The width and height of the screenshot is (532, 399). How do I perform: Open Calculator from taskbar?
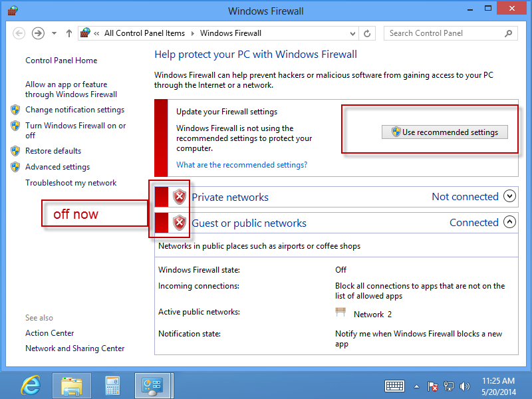(x=112, y=386)
